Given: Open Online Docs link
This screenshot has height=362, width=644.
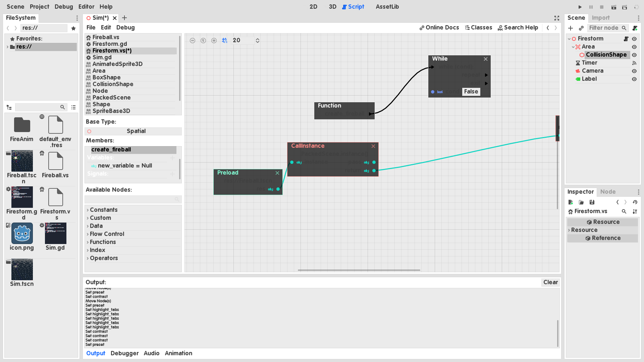Looking at the screenshot, I should 439,27.
